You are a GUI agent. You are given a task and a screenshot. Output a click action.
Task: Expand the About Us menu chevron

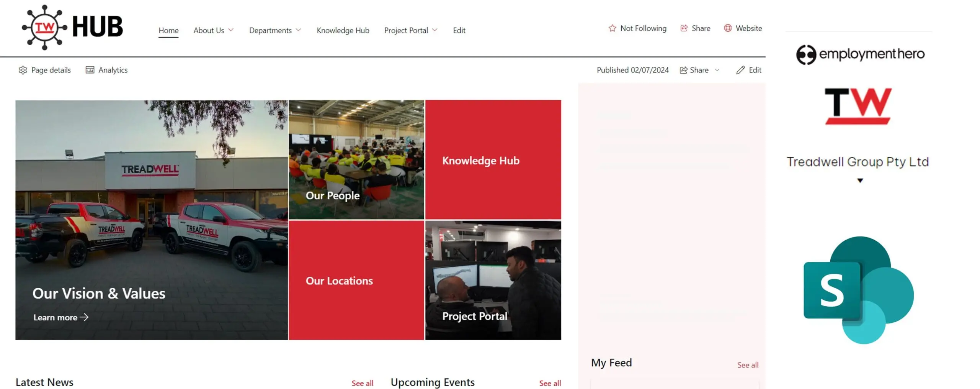point(231,30)
